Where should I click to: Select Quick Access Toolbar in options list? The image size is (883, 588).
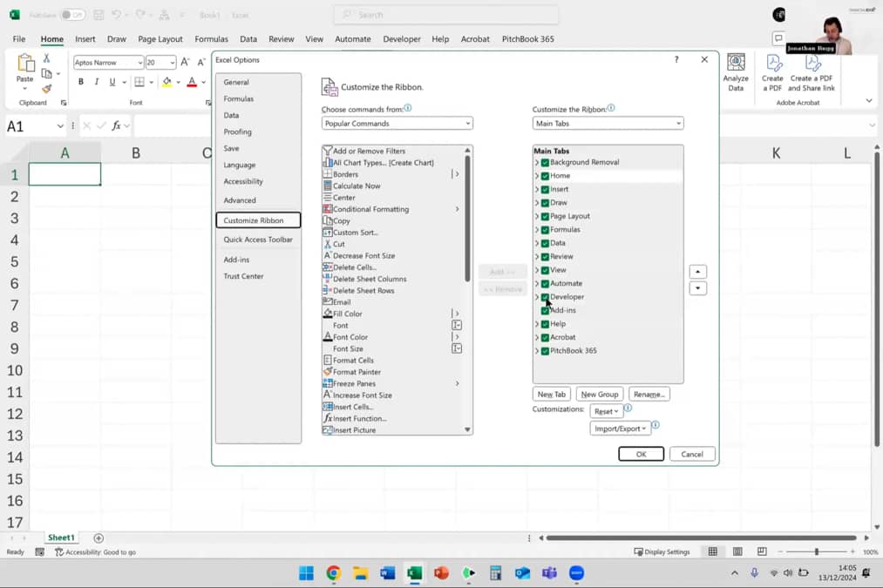pos(258,240)
